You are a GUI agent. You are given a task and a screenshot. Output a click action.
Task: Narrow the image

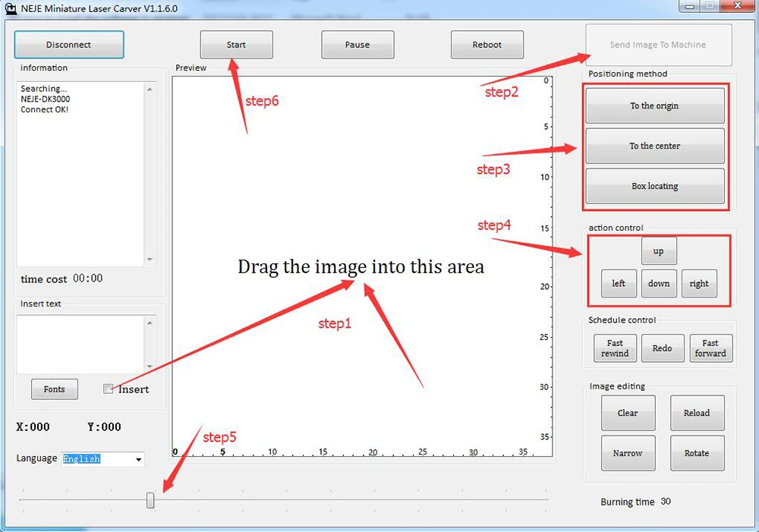pyautogui.click(x=628, y=453)
